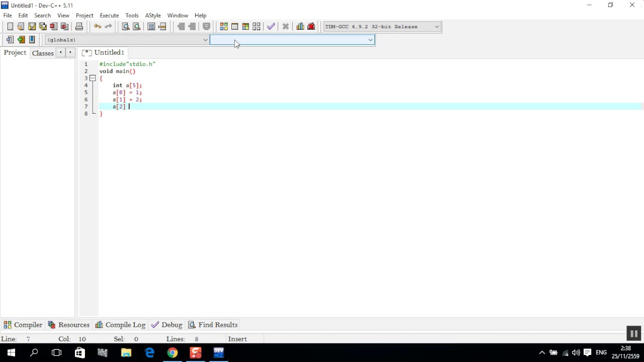Open the AStyle menu
Screen dimensions: 644x362
tap(153, 16)
